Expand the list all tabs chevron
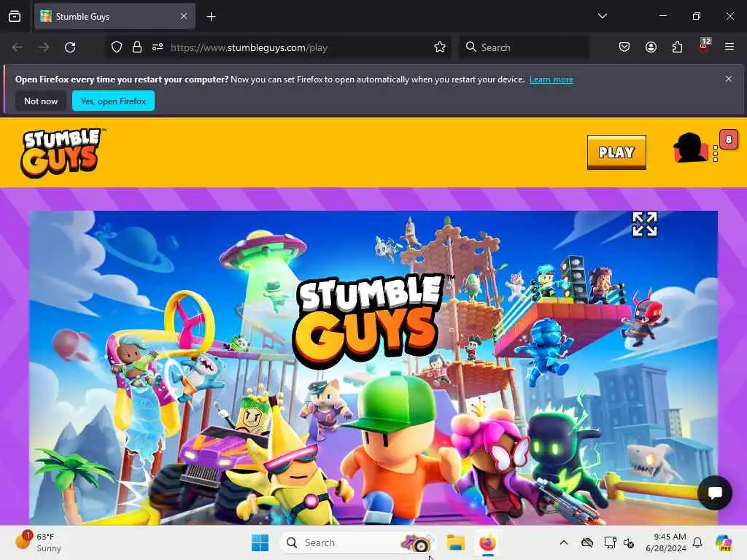The width and height of the screenshot is (747, 560). point(602,16)
